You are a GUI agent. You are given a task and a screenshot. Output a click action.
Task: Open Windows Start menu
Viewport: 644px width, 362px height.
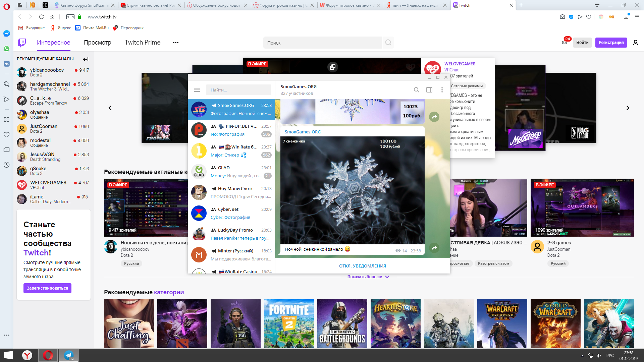[8, 355]
